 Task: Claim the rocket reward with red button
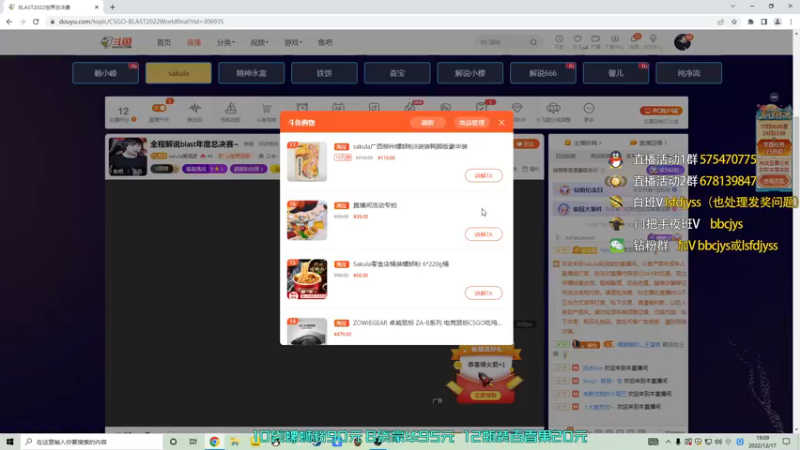[x=485, y=395]
